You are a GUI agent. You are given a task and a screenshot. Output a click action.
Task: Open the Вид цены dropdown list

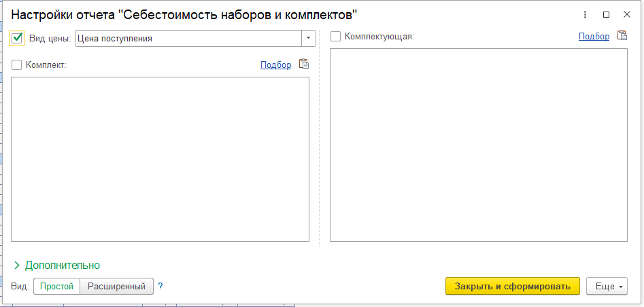pyautogui.click(x=309, y=39)
